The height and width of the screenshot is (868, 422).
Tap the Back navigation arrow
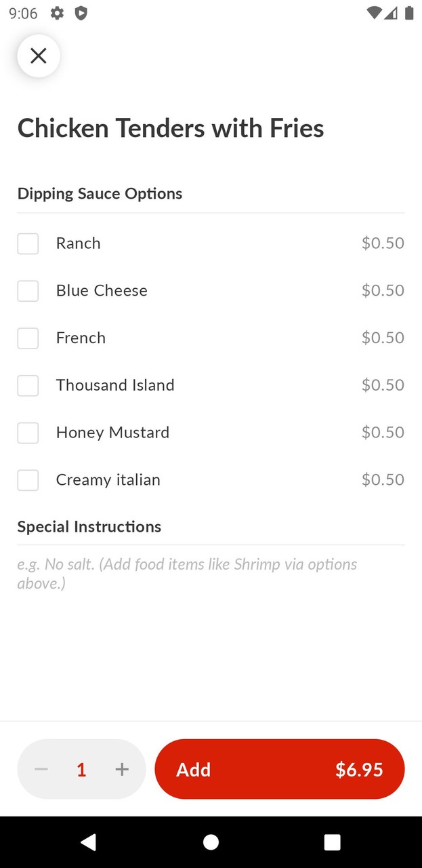(x=88, y=842)
